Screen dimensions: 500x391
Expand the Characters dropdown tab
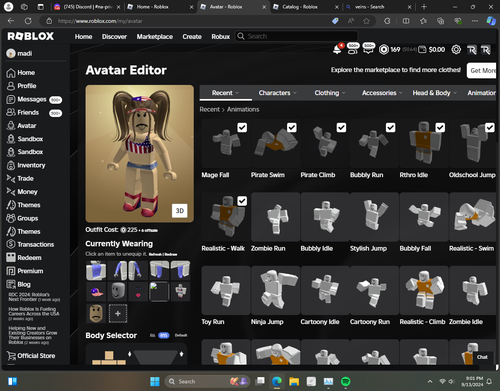pyautogui.click(x=277, y=93)
